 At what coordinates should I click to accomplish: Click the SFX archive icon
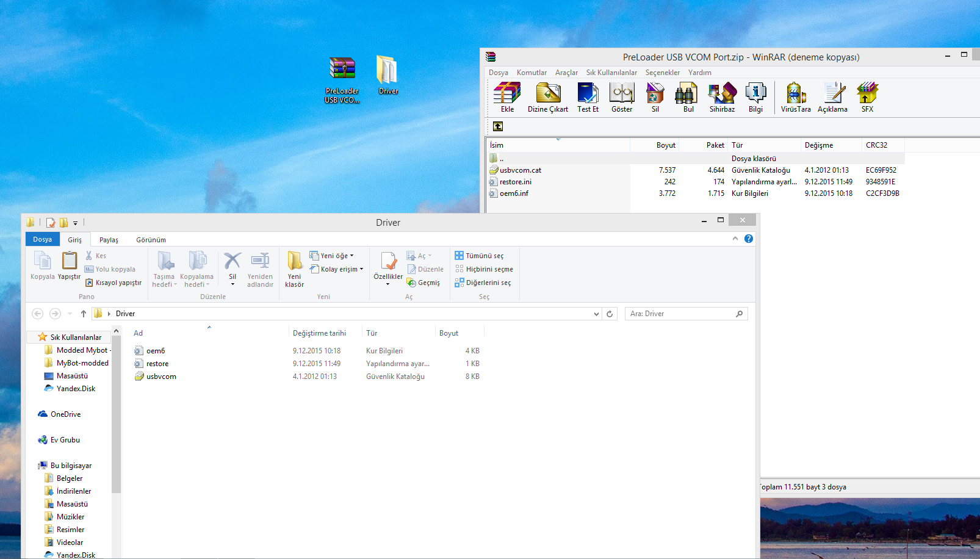(867, 98)
